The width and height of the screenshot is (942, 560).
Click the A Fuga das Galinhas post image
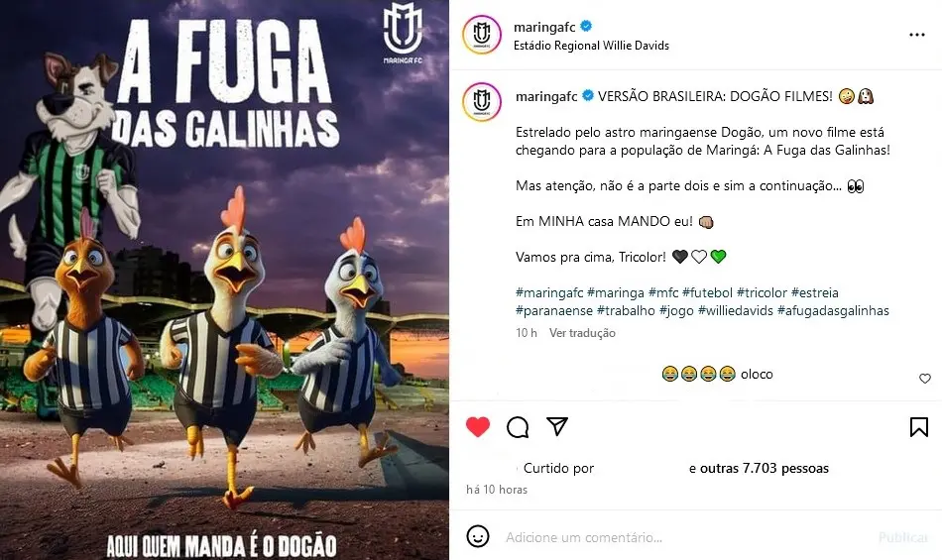point(225,280)
